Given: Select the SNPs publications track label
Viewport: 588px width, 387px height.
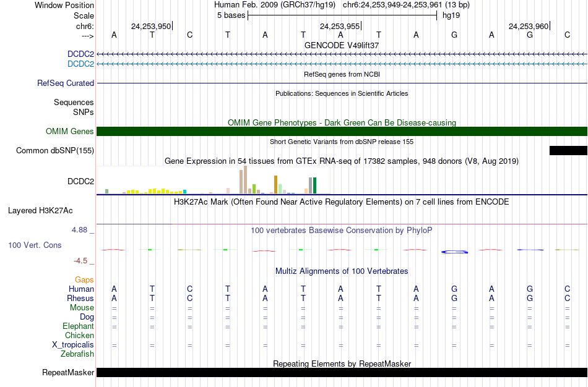Looking at the screenshot, I should (84, 112).
